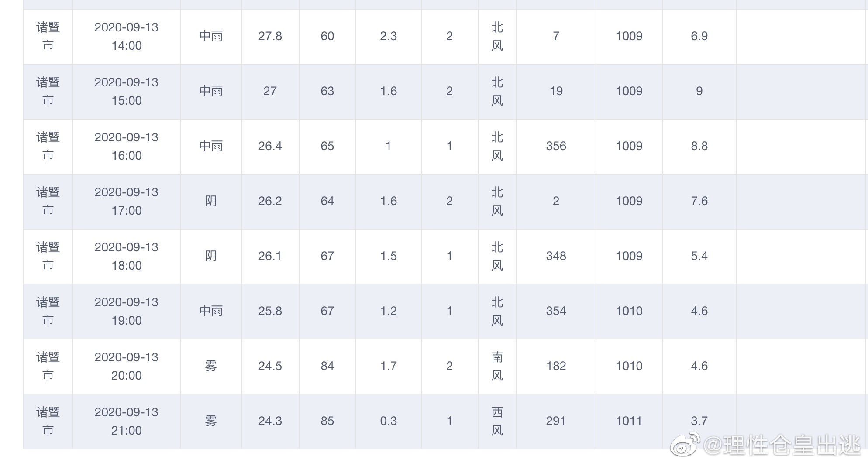The height and width of the screenshot is (466, 868).
Task: Click wind angle value 291
Action: 556,421
